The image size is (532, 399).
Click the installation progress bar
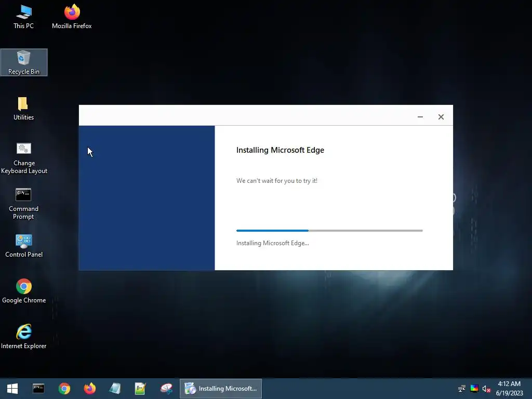pos(329,231)
